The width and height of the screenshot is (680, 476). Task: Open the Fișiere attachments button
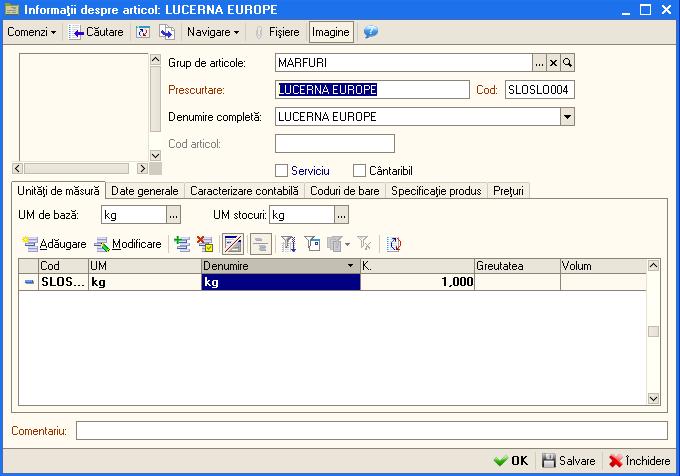click(x=278, y=32)
